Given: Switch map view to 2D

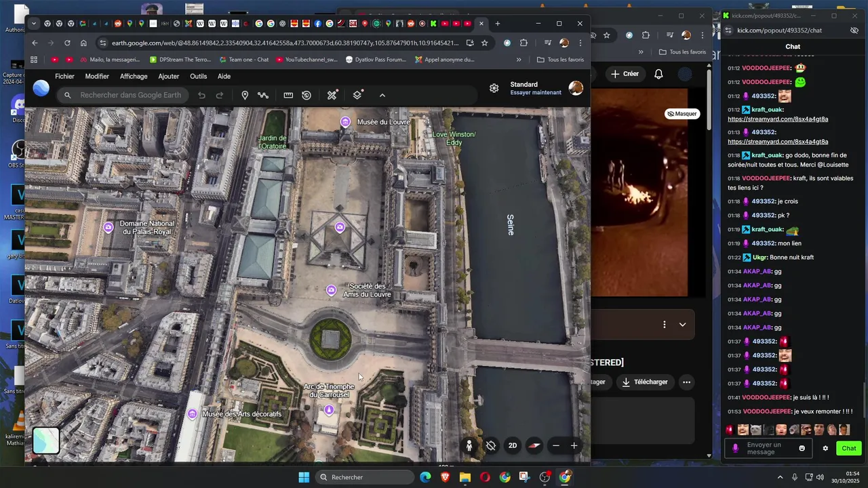Looking at the screenshot, I should coord(513,445).
